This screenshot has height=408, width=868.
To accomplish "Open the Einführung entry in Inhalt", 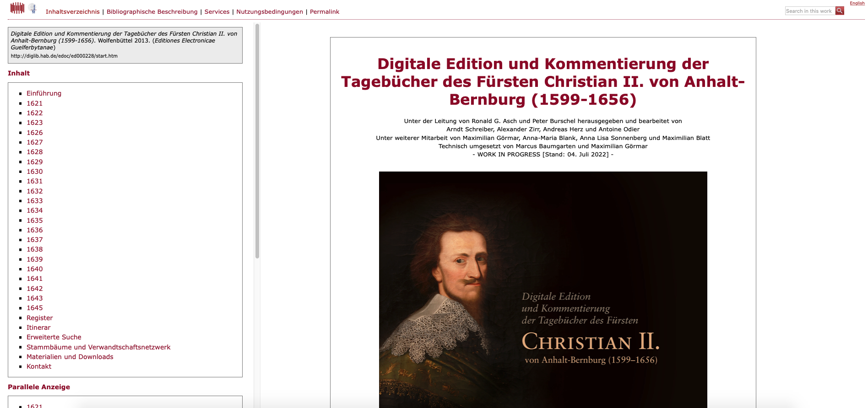I will pos(44,93).
